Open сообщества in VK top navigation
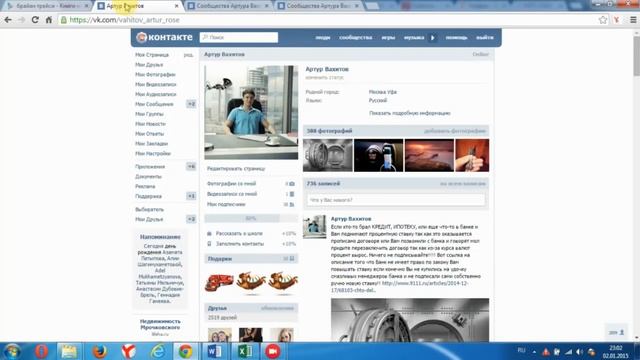The height and width of the screenshot is (360, 640). (x=356, y=38)
